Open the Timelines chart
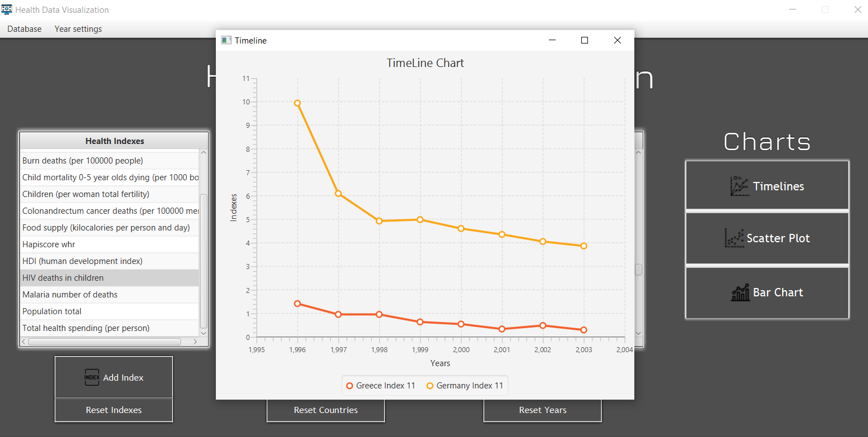The height and width of the screenshot is (437, 868). click(767, 186)
